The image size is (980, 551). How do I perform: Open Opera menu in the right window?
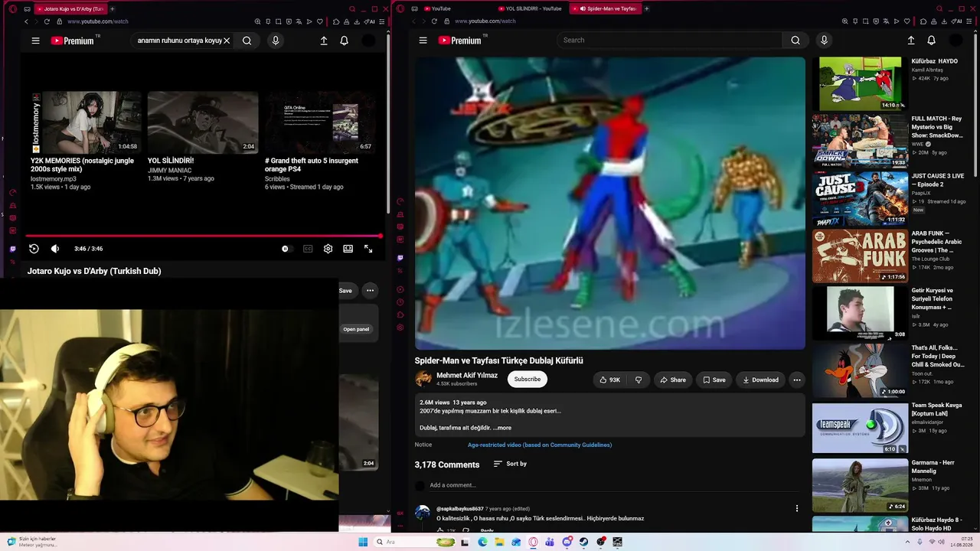point(400,9)
